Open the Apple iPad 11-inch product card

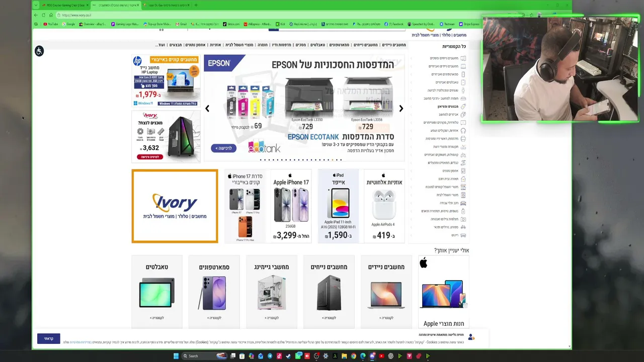click(338, 206)
